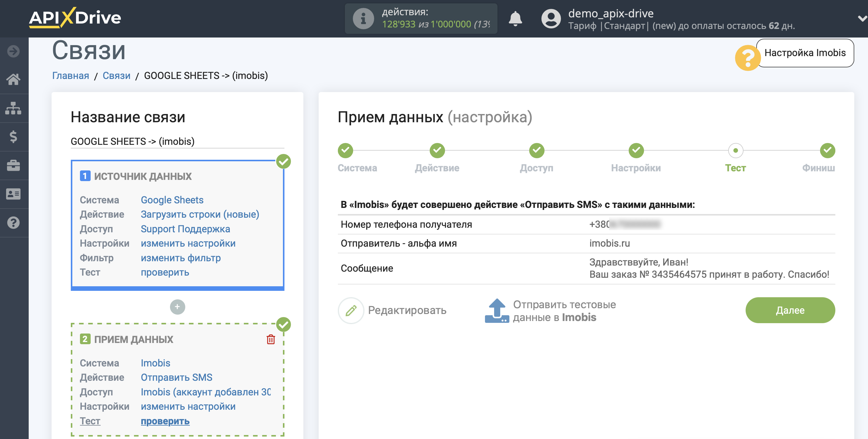The height and width of the screenshot is (439, 868).
Task: Expand sidebar with arrow icon
Action: pos(13,51)
